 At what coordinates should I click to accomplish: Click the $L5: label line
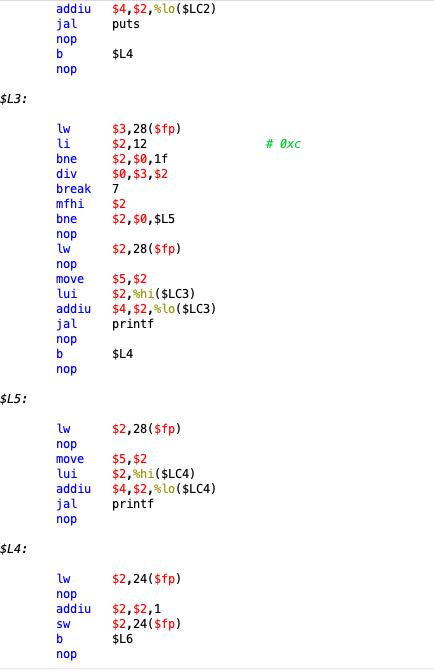coord(14,399)
